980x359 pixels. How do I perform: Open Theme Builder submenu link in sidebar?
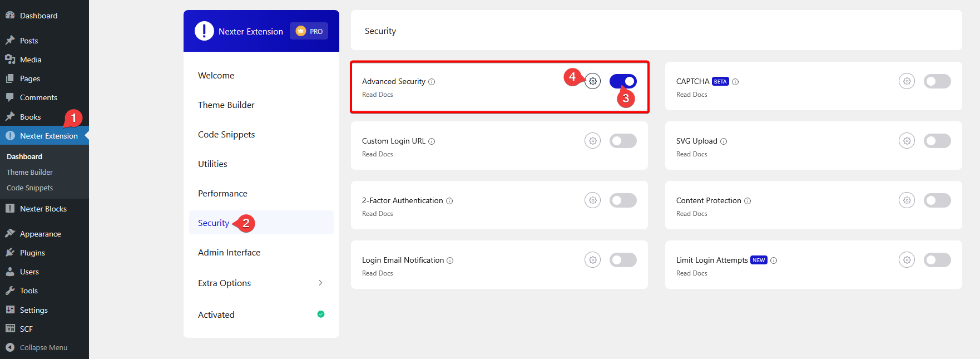point(29,172)
